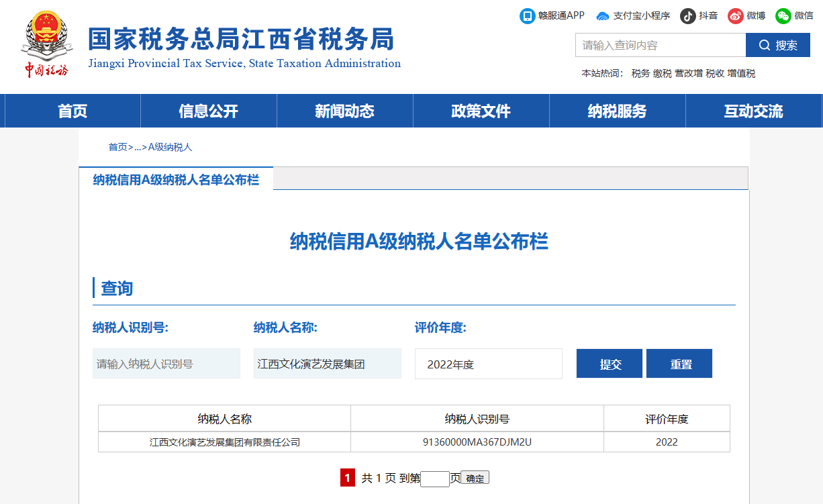Screen dimensions: 823x504
Task: Click the 确定 page confirm button
Action: (x=475, y=478)
